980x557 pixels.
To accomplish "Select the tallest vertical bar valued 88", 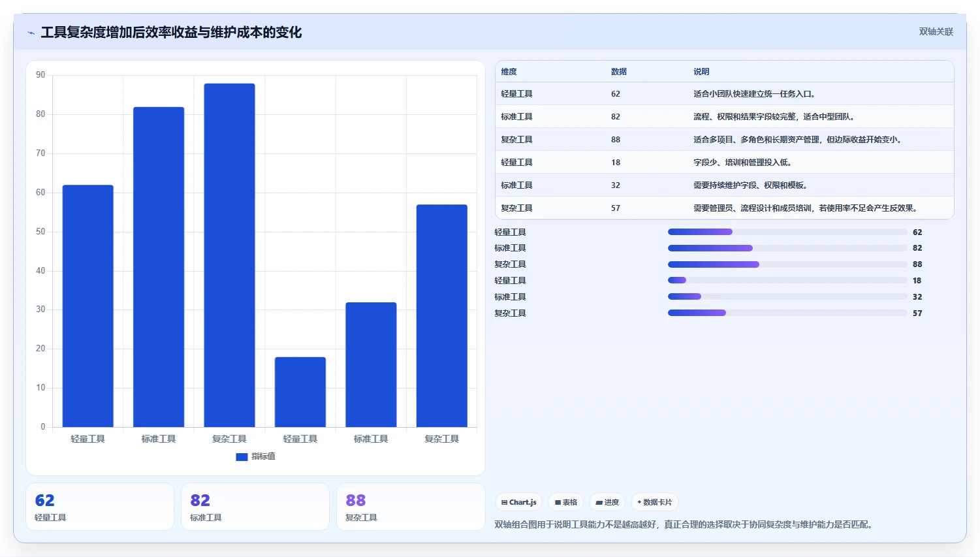I will [x=229, y=255].
